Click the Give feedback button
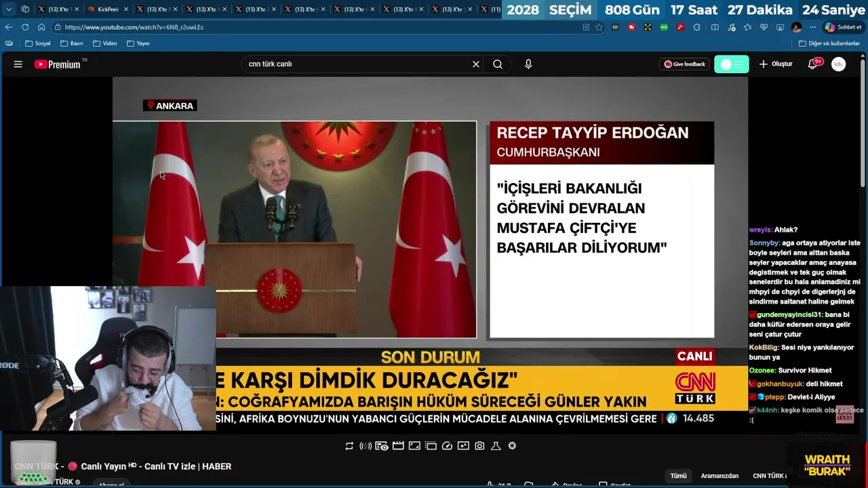Viewport: 868px width, 488px height. tap(684, 64)
